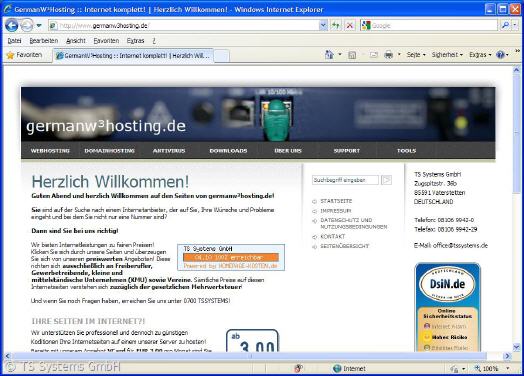The image size is (524, 376).
Task: Click the Print icon in command bar
Action: pos(388,55)
